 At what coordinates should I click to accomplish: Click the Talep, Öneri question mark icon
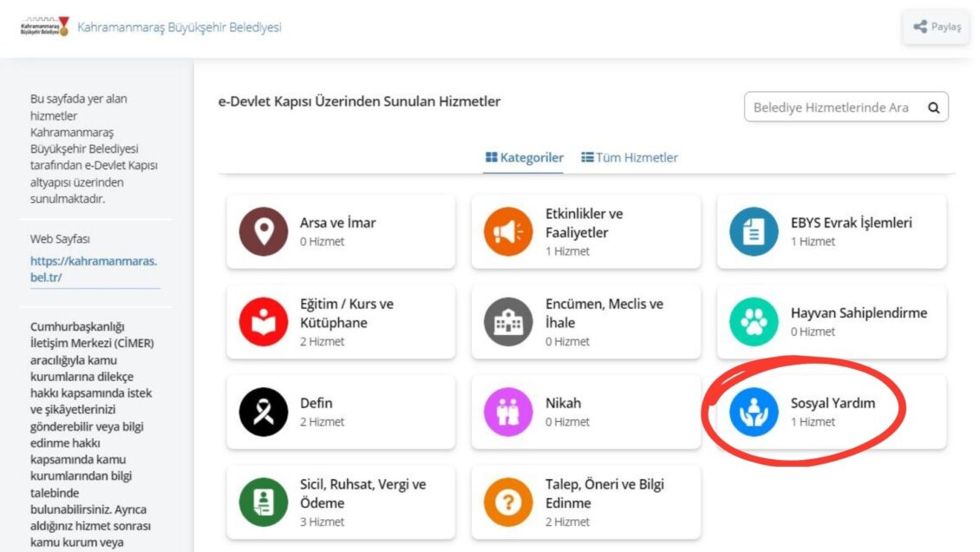coord(508,503)
